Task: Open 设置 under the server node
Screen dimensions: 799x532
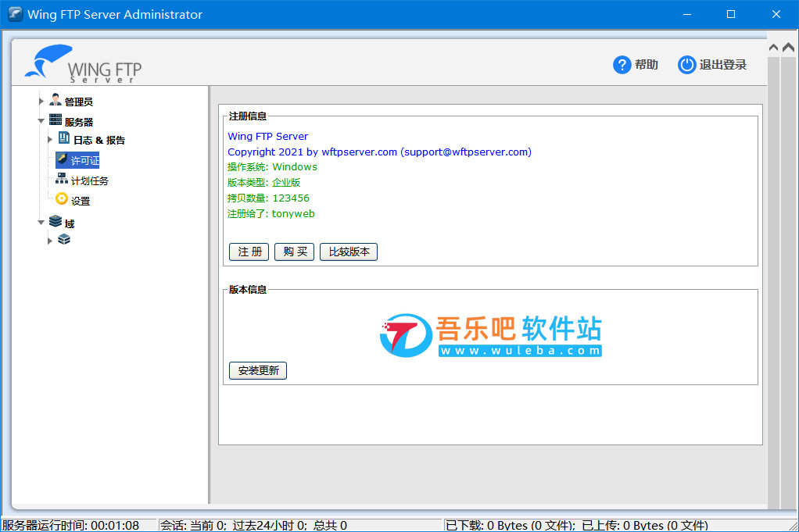Action: 81,201
